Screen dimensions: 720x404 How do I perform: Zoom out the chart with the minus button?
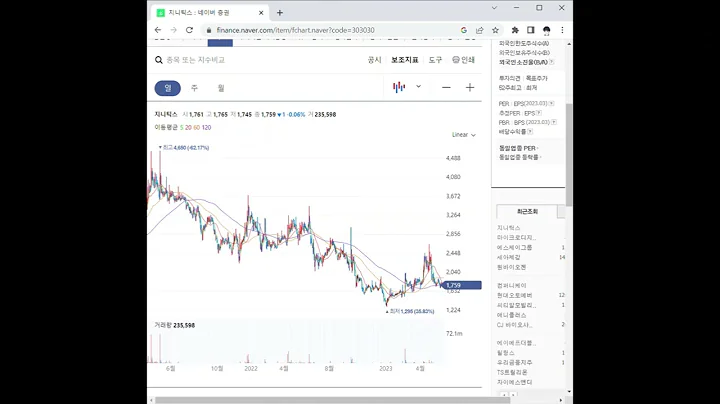click(446, 87)
